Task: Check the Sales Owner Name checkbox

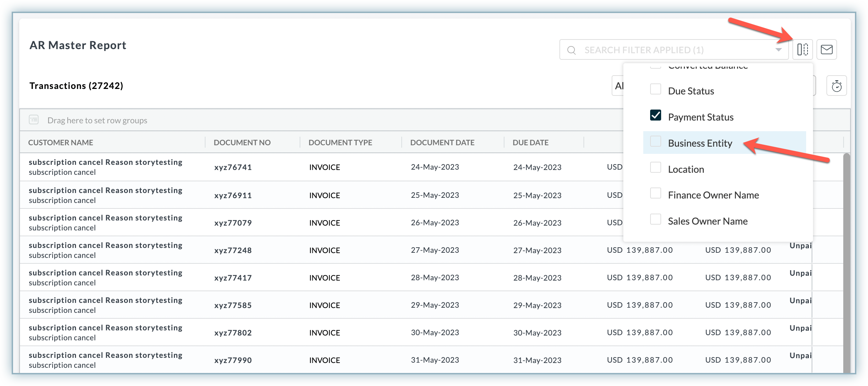Action: click(656, 219)
